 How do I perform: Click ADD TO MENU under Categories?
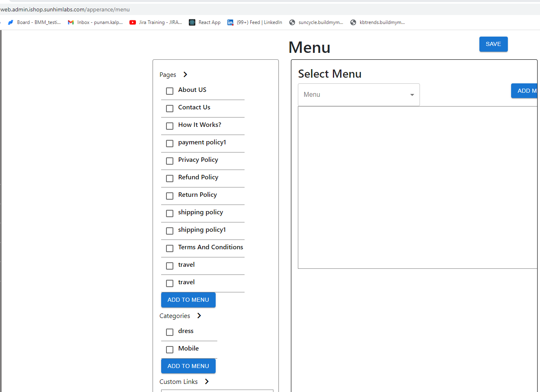pyautogui.click(x=188, y=366)
